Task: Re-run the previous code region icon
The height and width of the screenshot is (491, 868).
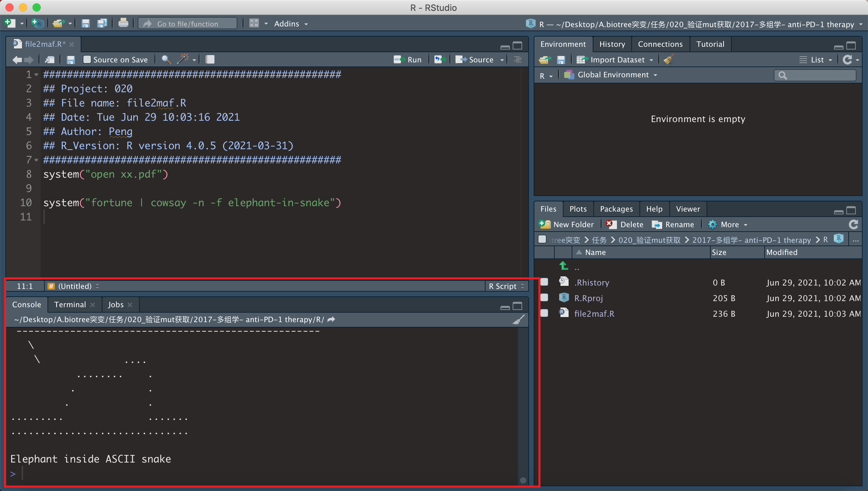Action: (x=440, y=60)
